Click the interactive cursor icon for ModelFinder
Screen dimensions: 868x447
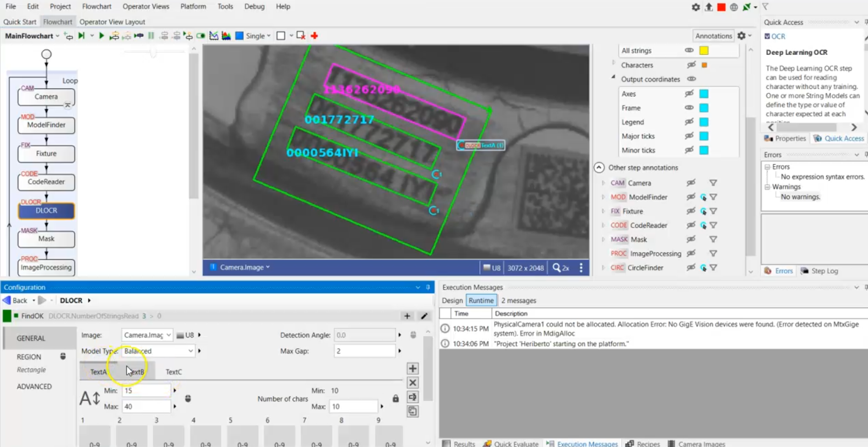tap(703, 197)
